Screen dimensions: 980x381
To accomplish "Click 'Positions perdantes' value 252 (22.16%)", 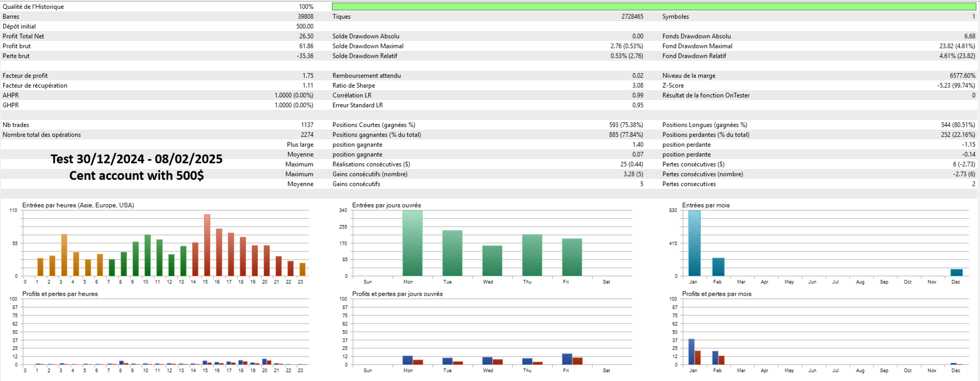I will click(x=958, y=135).
